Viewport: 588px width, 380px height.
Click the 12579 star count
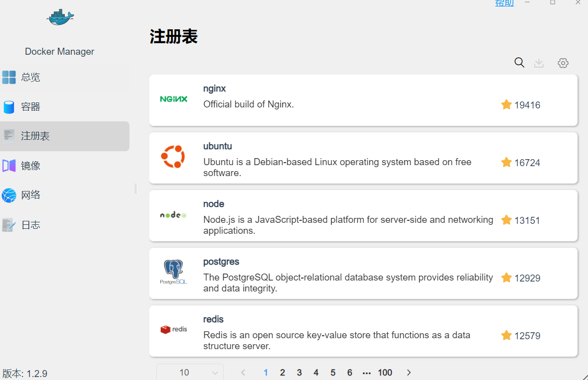pos(527,336)
